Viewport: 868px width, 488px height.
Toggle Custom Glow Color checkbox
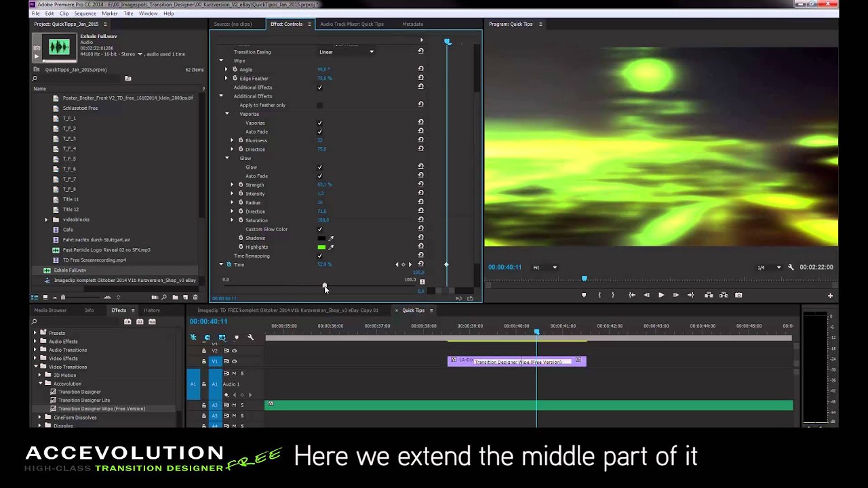tap(320, 229)
